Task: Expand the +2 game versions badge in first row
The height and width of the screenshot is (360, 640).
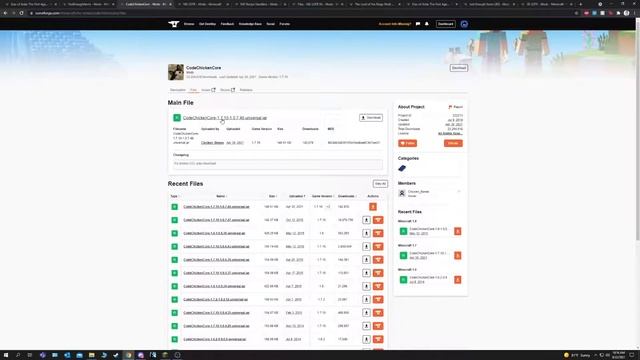Action: click(x=328, y=207)
